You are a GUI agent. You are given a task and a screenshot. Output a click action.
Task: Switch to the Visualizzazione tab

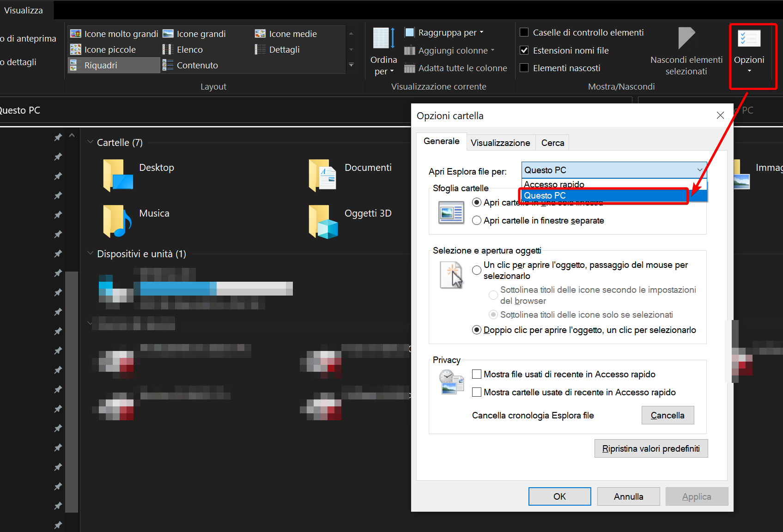(500, 143)
